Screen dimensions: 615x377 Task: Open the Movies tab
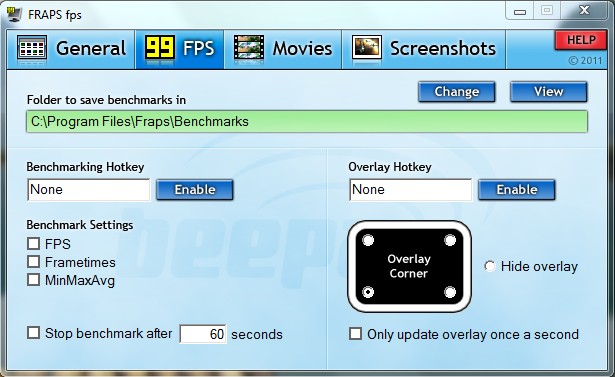click(283, 49)
